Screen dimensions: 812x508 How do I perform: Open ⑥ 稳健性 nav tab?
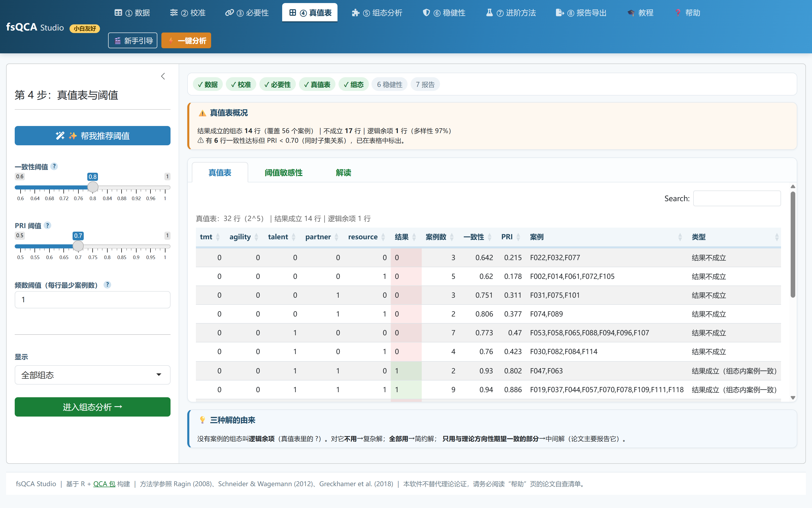444,13
